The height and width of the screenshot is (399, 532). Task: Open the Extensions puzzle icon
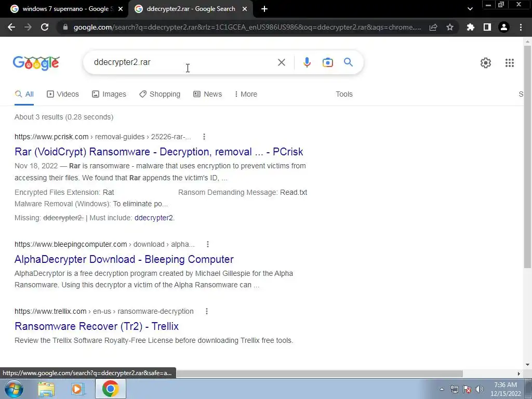471,27
